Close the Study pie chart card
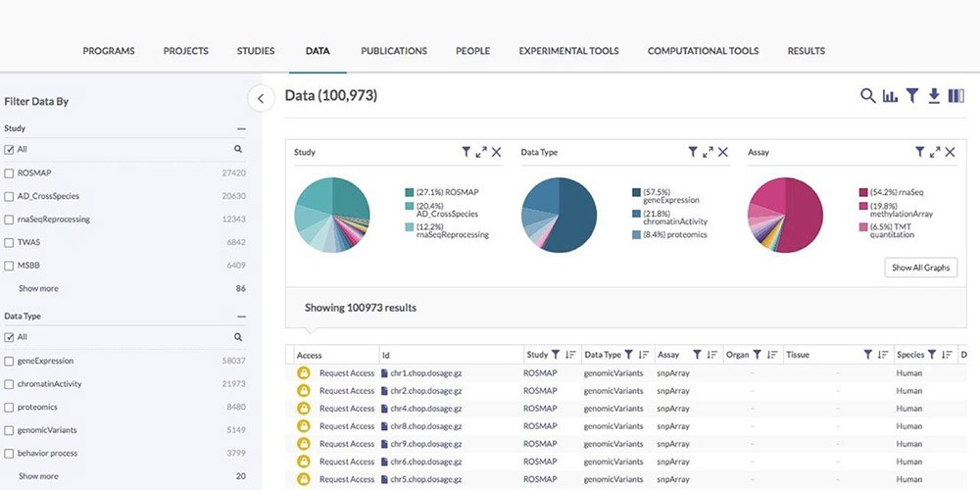Screen dimensions: 980x490 (496, 152)
